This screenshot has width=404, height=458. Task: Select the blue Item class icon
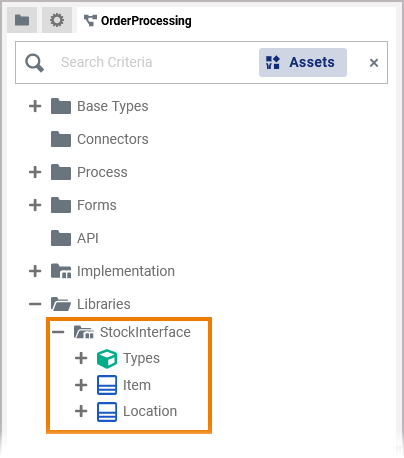tap(107, 385)
